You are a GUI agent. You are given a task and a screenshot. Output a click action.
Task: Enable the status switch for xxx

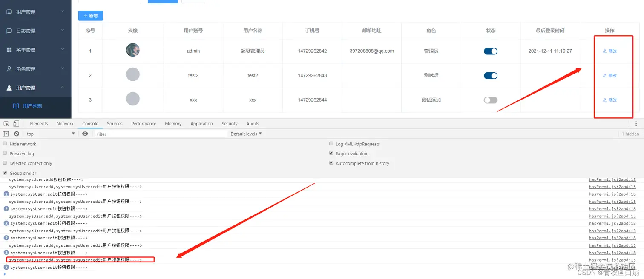pyautogui.click(x=491, y=100)
